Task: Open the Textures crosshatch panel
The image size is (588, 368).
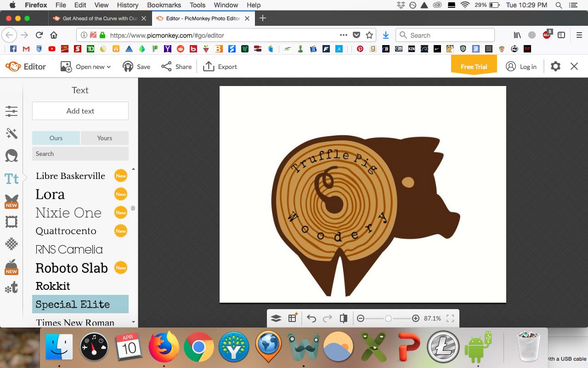Action: tap(11, 244)
